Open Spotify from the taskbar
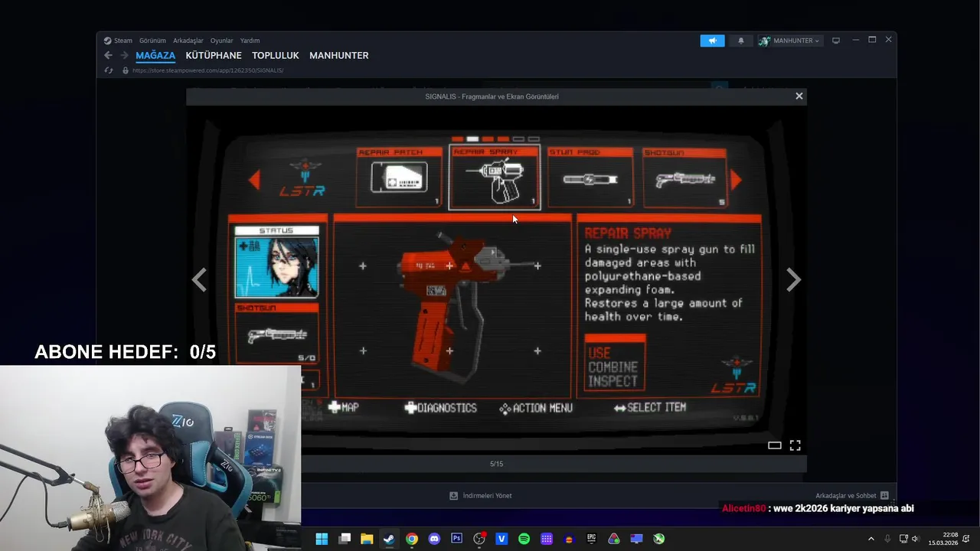This screenshot has height=551, width=980. [524, 539]
